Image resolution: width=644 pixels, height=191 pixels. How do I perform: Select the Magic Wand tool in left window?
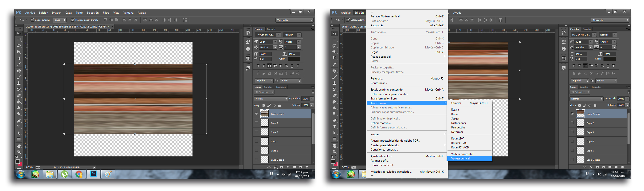19,52
